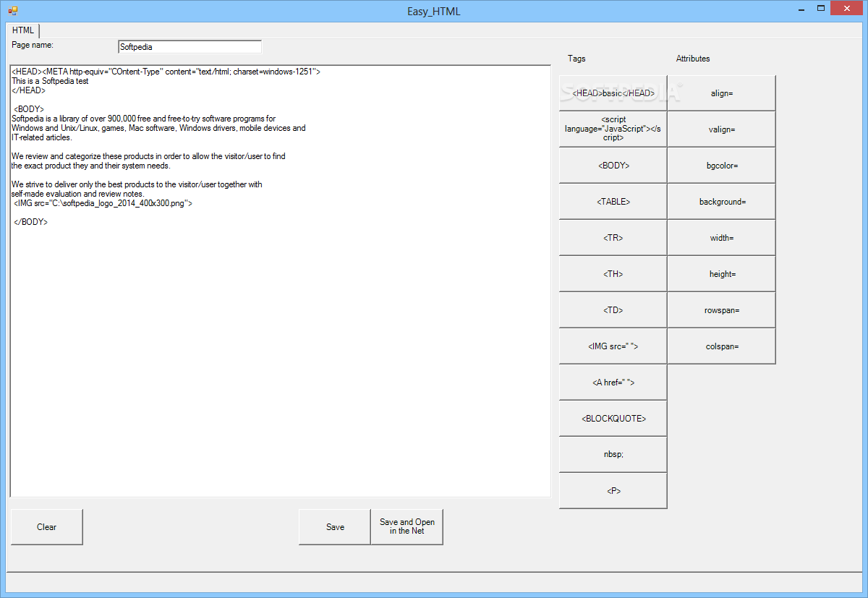
Task: Add the colspan= attribute
Action: tap(722, 346)
